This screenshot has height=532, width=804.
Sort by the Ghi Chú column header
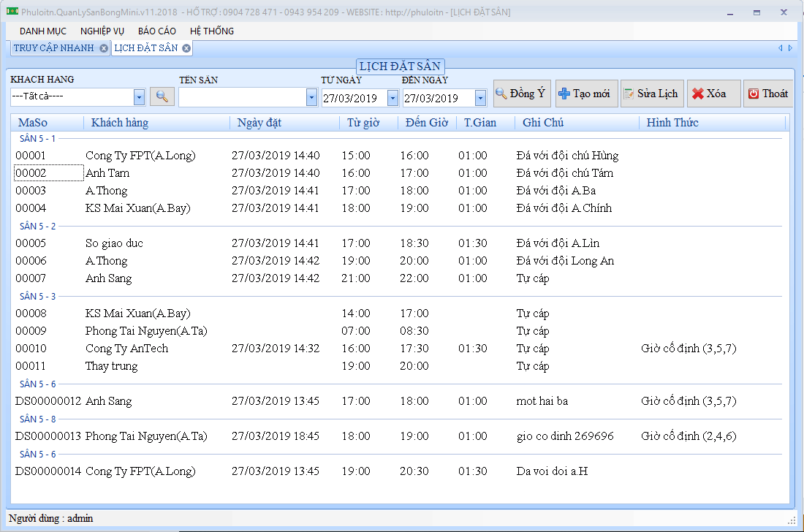click(577, 123)
